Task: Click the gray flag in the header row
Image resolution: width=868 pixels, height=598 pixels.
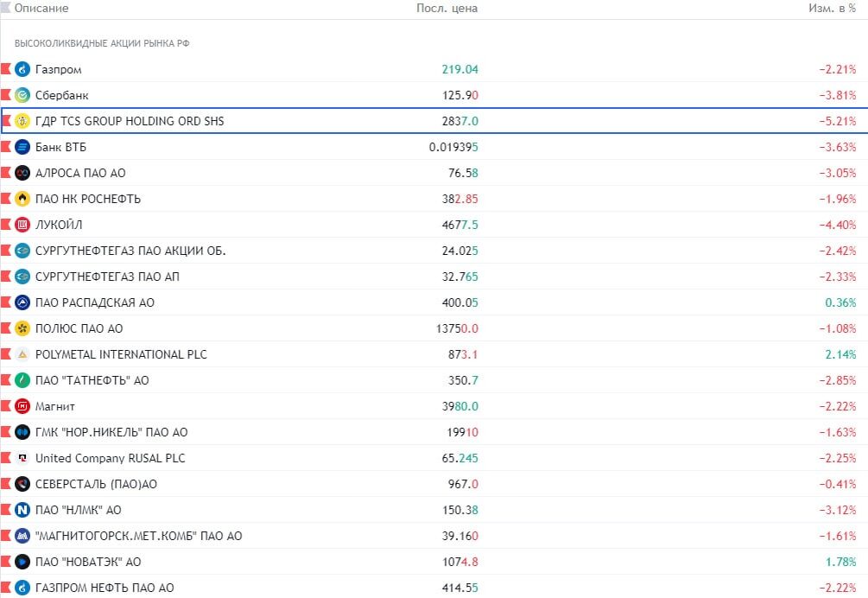Action: (x=6, y=7)
